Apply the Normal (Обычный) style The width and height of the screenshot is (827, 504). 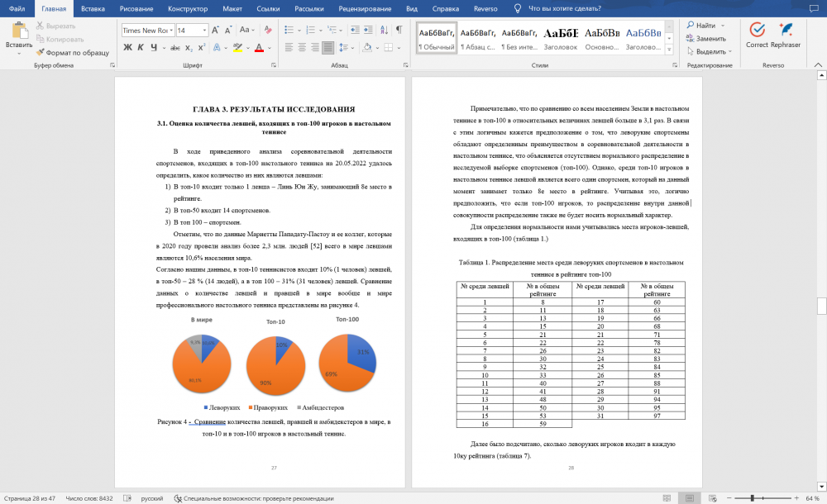[x=436, y=39]
